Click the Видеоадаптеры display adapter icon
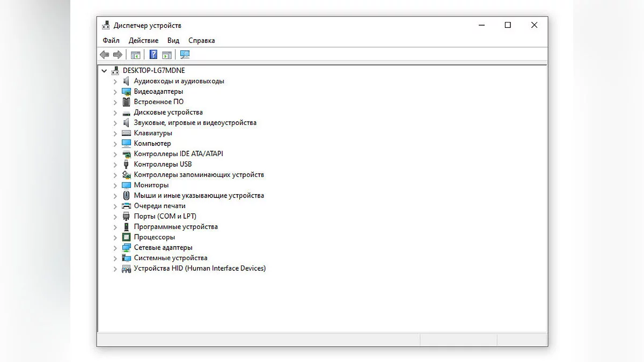Screen dimensions: 644x362 126,92
